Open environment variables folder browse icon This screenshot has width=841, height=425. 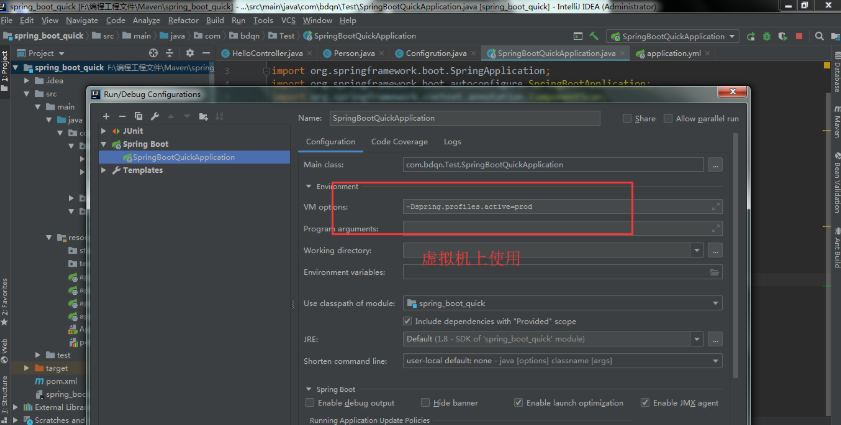point(714,272)
